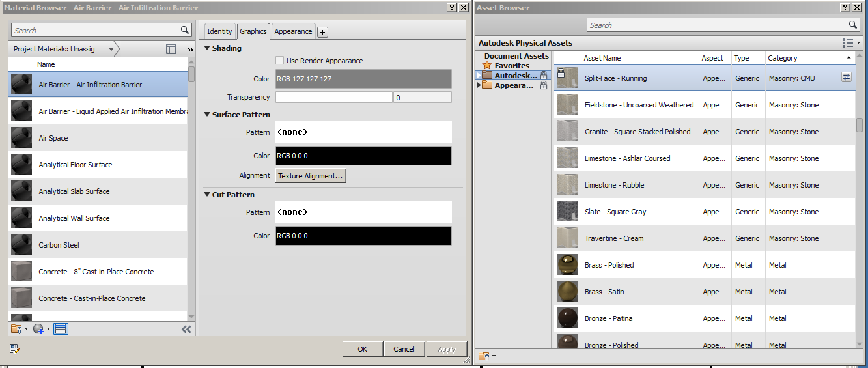The width and height of the screenshot is (868, 368).
Task: Click the Favorites star icon
Action: pyautogui.click(x=487, y=65)
